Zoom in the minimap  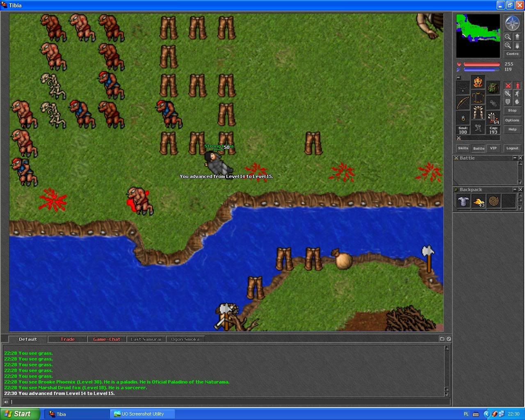coord(508,46)
